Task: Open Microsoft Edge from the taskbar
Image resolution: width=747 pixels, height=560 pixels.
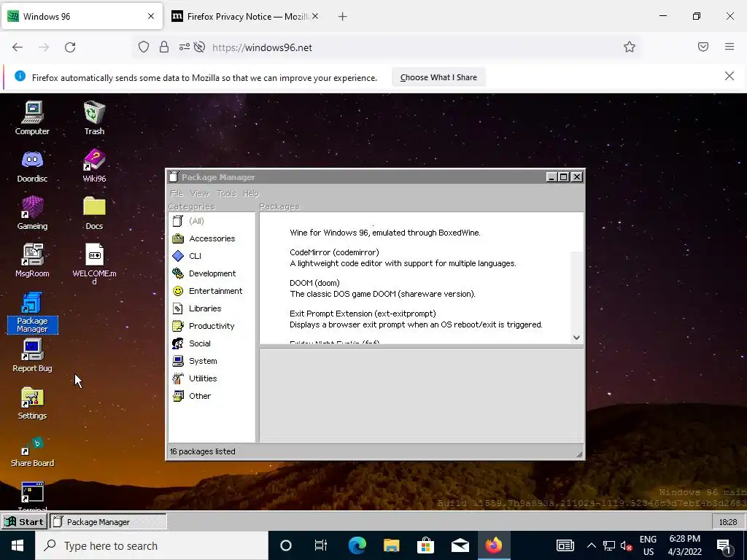Action: (357, 545)
